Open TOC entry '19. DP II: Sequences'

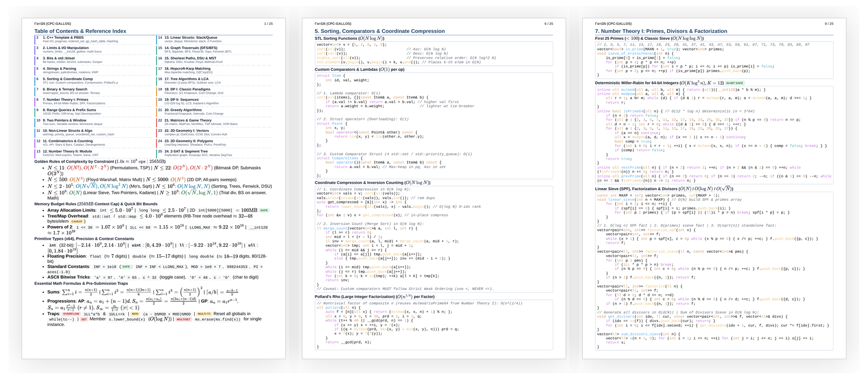click(182, 100)
